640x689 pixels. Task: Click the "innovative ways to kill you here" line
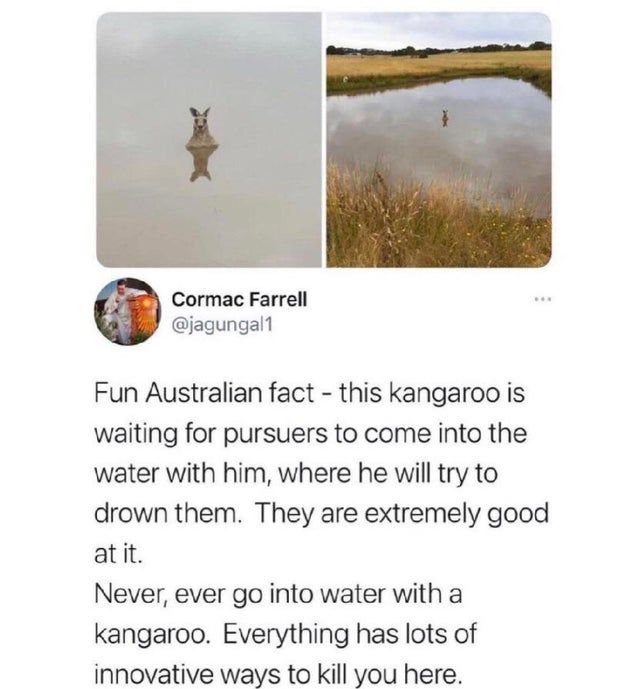pyautogui.click(x=278, y=675)
